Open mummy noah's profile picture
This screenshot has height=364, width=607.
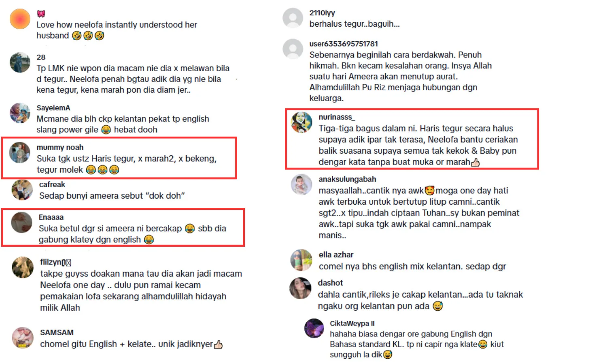(20, 152)
